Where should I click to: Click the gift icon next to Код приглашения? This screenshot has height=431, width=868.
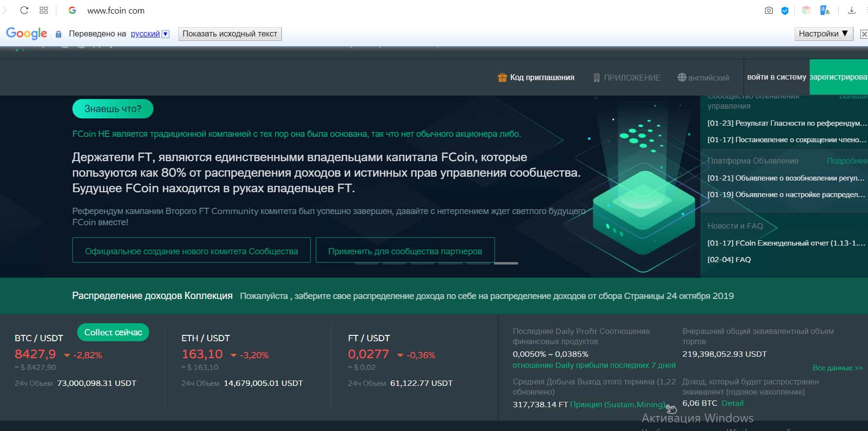[502, 77]
